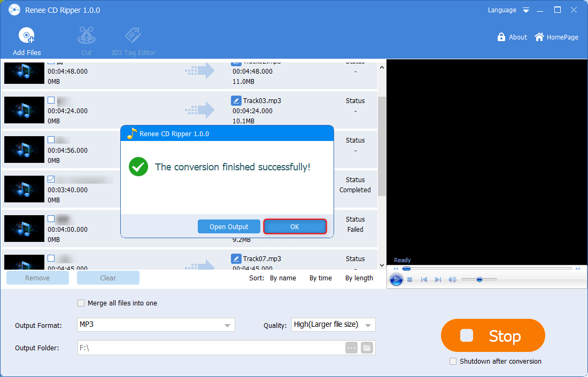Click Open Output in the dialog

pos(229,226)
